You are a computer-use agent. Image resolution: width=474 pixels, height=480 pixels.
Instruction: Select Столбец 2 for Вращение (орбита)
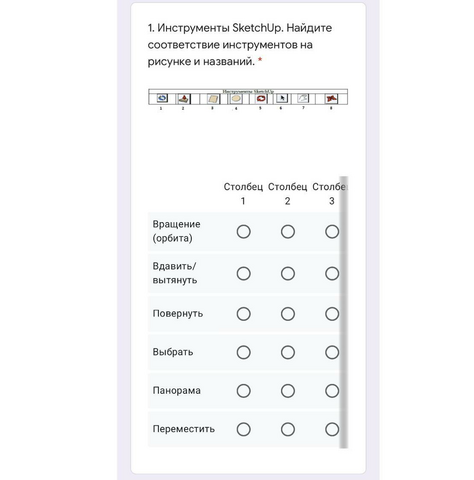(x=288, y=232)
